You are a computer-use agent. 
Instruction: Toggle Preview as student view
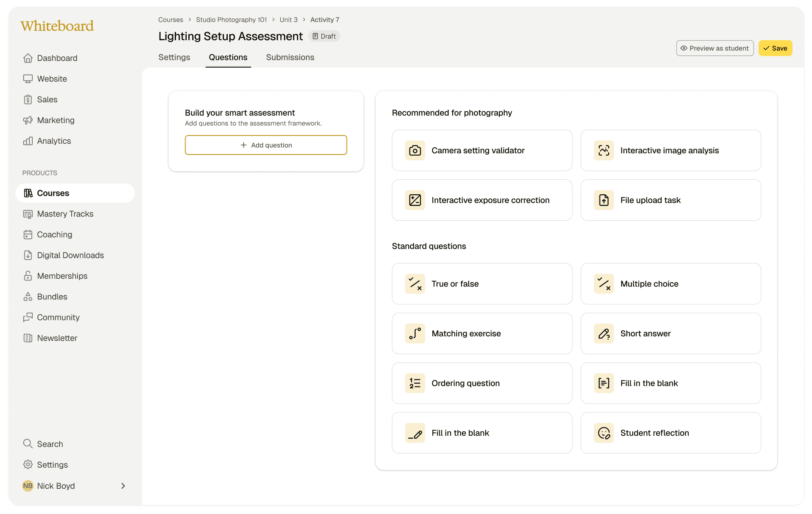[715, 48]
